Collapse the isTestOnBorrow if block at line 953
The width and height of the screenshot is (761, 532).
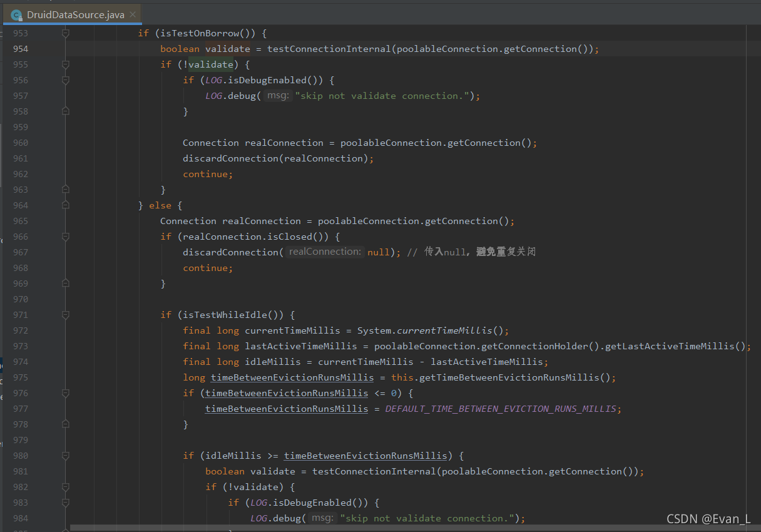[66, 33]
